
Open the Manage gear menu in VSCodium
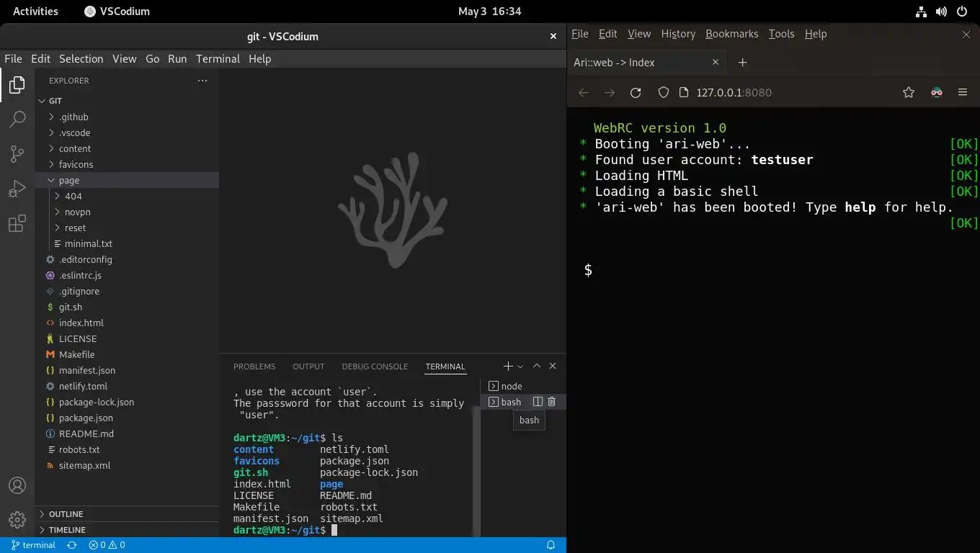tap(17, 520)
